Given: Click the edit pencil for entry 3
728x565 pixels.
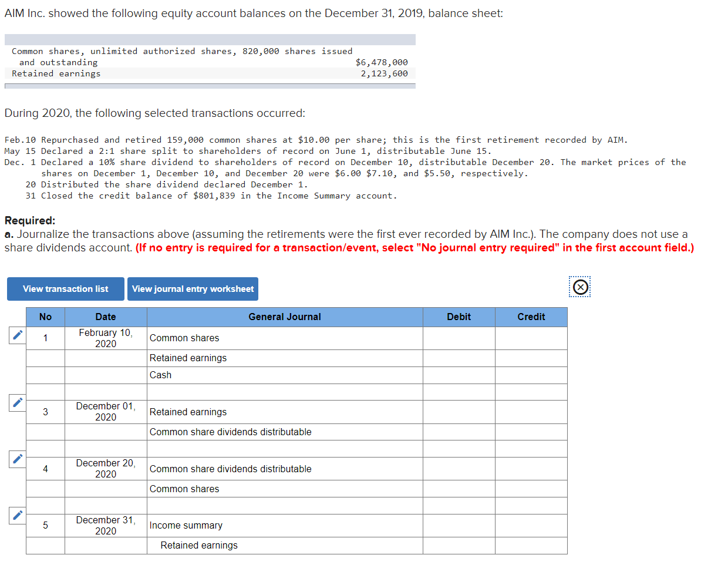Looking at the screenshot, I should point(18,403).
